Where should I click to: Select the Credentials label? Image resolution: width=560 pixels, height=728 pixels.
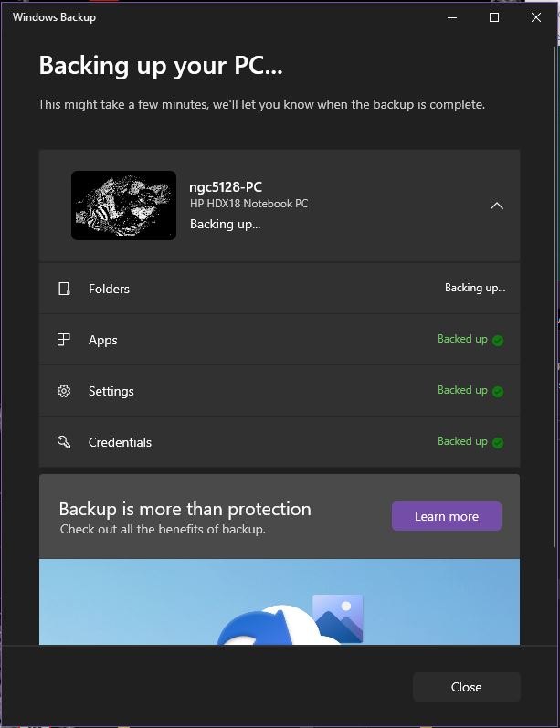[120, 442]
